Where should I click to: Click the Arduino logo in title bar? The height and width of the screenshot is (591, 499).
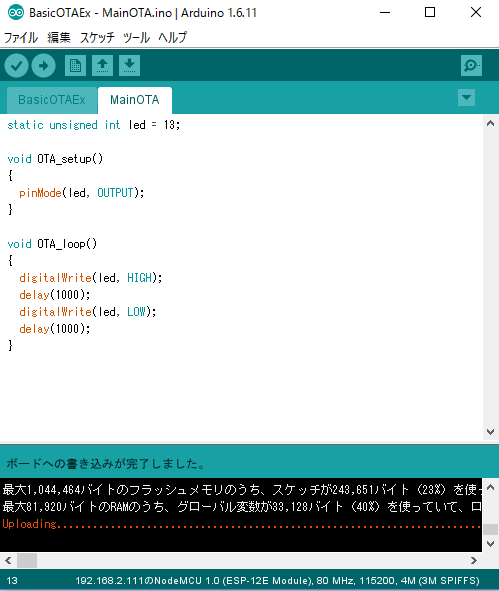tap(16, 12)
